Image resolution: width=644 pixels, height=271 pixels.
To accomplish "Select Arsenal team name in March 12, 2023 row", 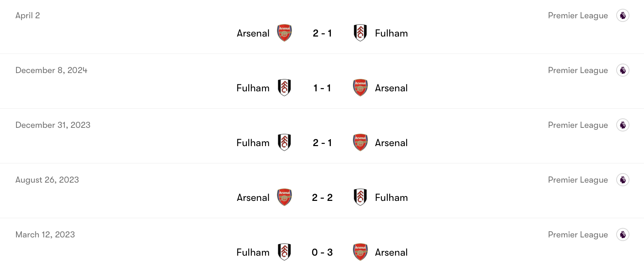I will pyautogui.click(x=391, y=252).
